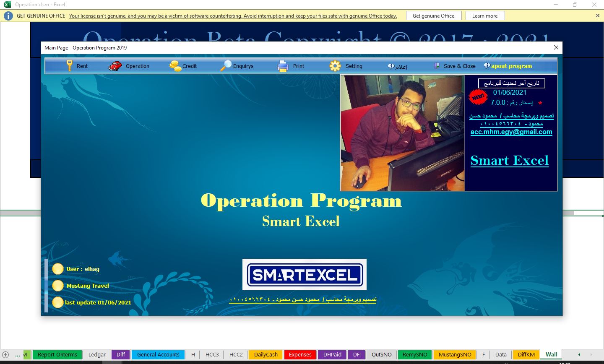Click the SMARTEXCEL logo image
Viewport: 604px width, 364px height.
[x=305, y=275]
